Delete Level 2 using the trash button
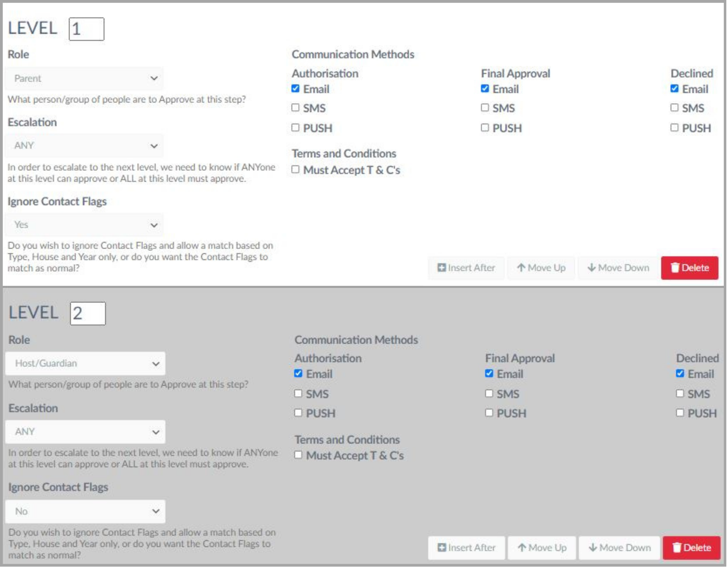Viewport: 728px width, 570px height. (691, 548)
